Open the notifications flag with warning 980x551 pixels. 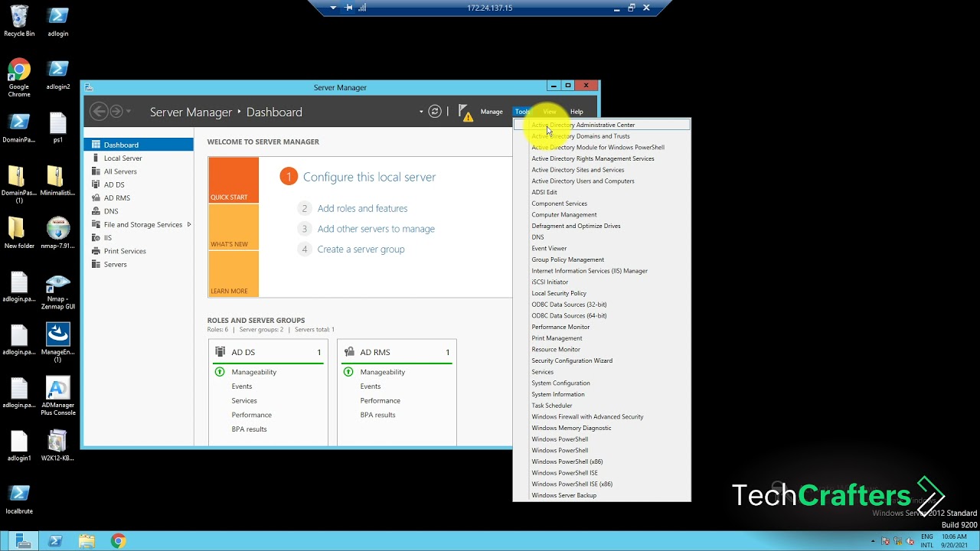click(x=465, y=112)
